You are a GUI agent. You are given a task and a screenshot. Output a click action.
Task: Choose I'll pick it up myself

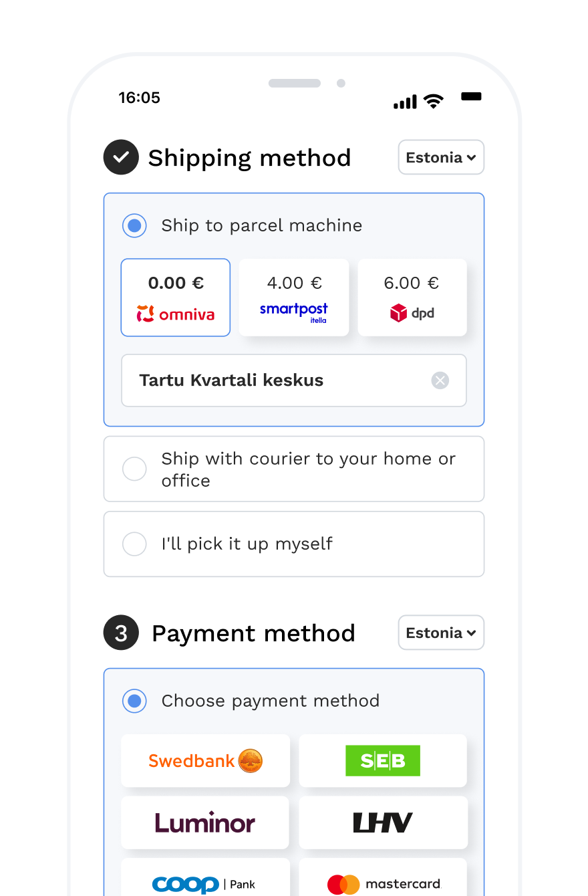click(x=294, y=544)
